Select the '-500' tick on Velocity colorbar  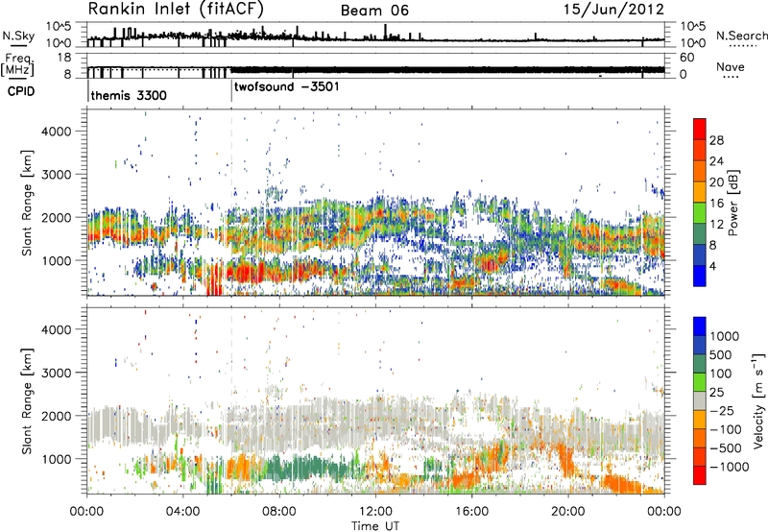click(x=726, y=448)
